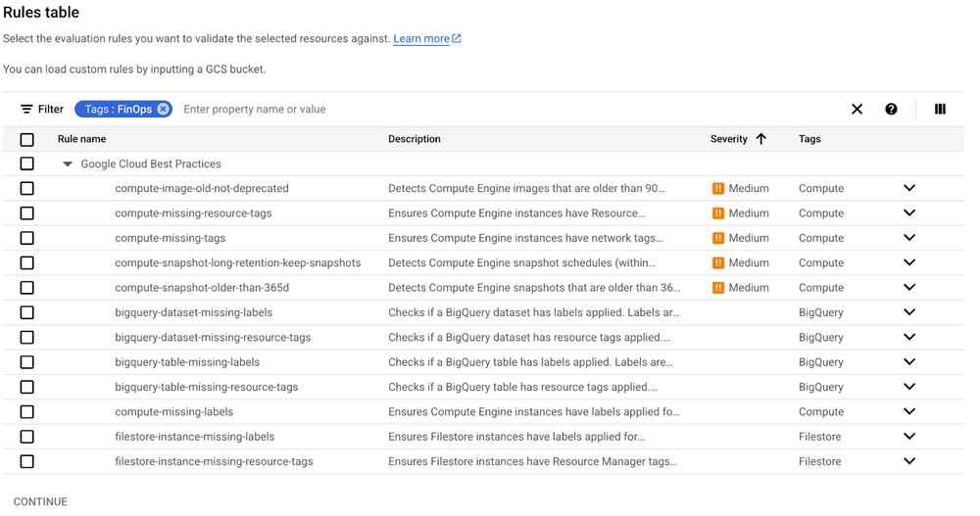The width and height of the screenshot is (980, 516).
Task: Focus the filter property name input field
Action: pyautogui.click(x=490, y=110)
